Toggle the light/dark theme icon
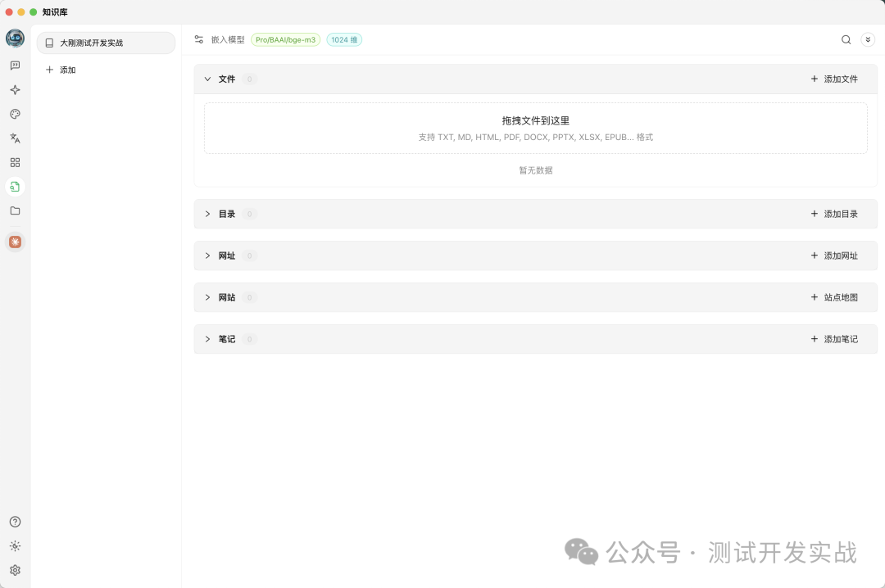This screenshot has height=588, width=885. 15,545
